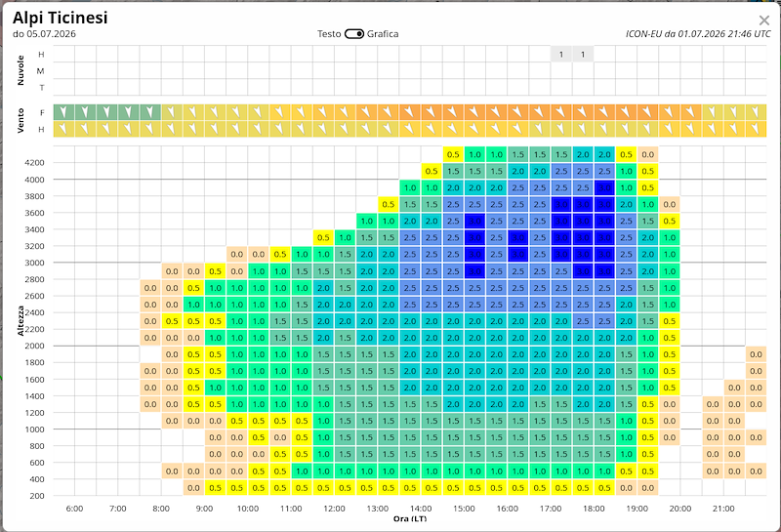The height and width of the screenshot is (532, 781).
Task: Click the 'F' wind row label
Action: 42,112
